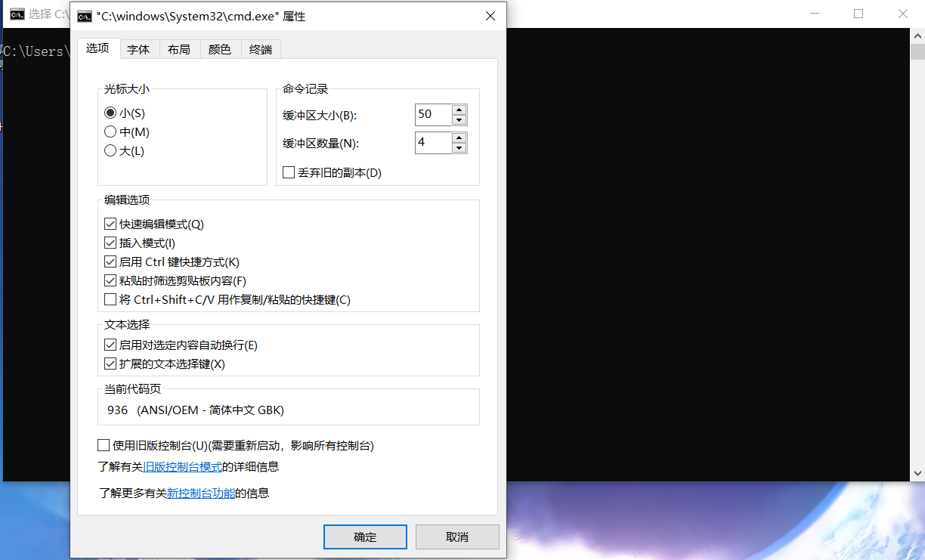Enable 使用旧版控制台 checkbox

pos(104,445)
